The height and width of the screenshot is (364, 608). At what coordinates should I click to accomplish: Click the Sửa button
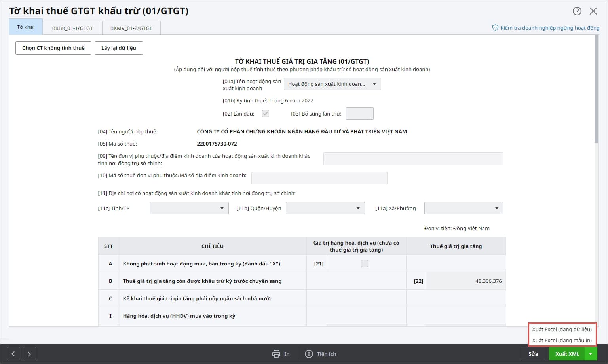coord(533,354)
